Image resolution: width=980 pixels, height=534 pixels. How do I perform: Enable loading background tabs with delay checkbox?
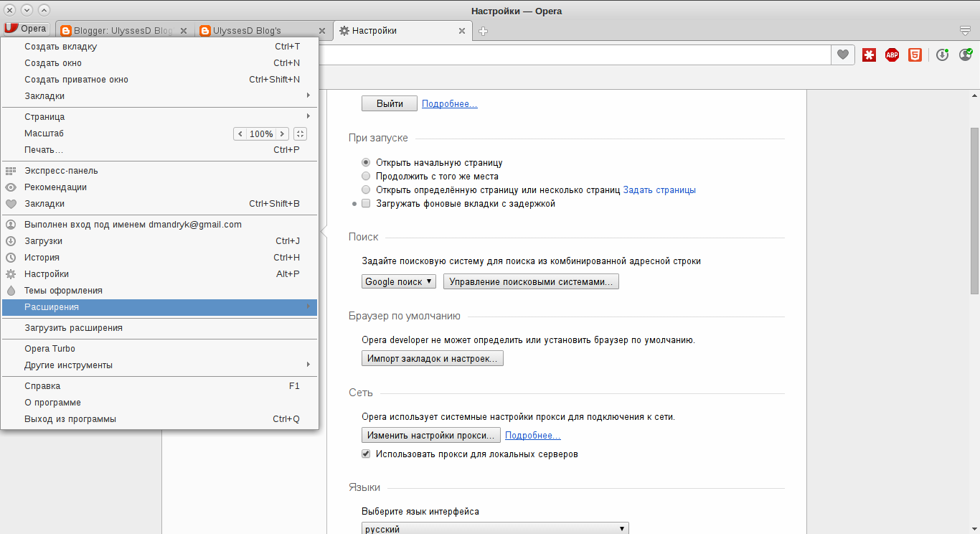366,203
